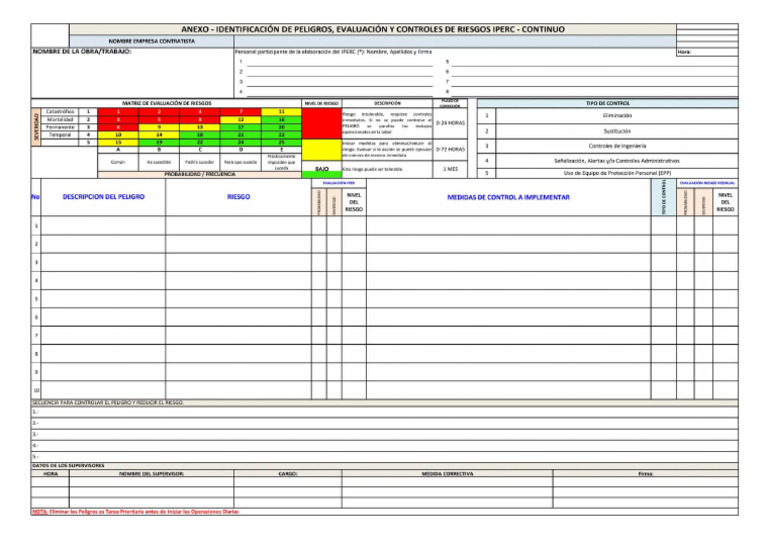Click the yellow matrix cell with value 11
Image resolution: width=768 pixels, height=543 pixels.
point(282,112)
